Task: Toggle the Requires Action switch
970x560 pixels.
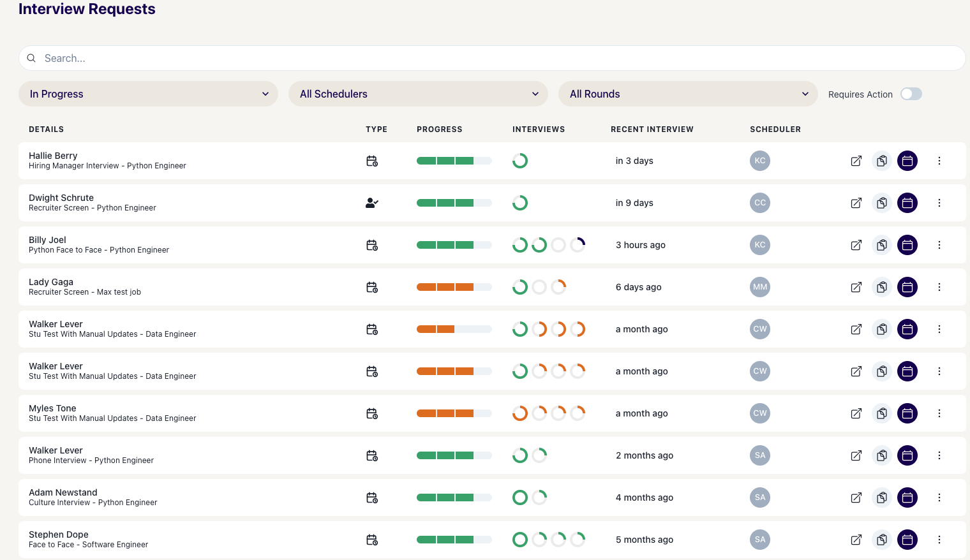Action: coord(911,94)
